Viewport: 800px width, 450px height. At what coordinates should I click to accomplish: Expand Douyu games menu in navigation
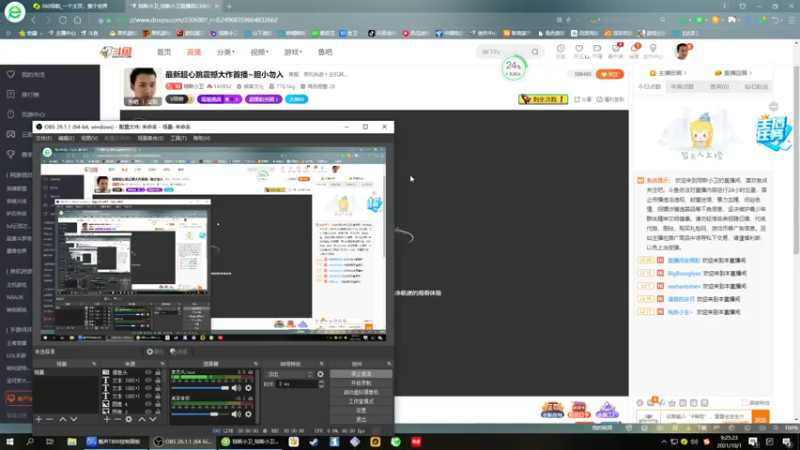pos(293,52)
